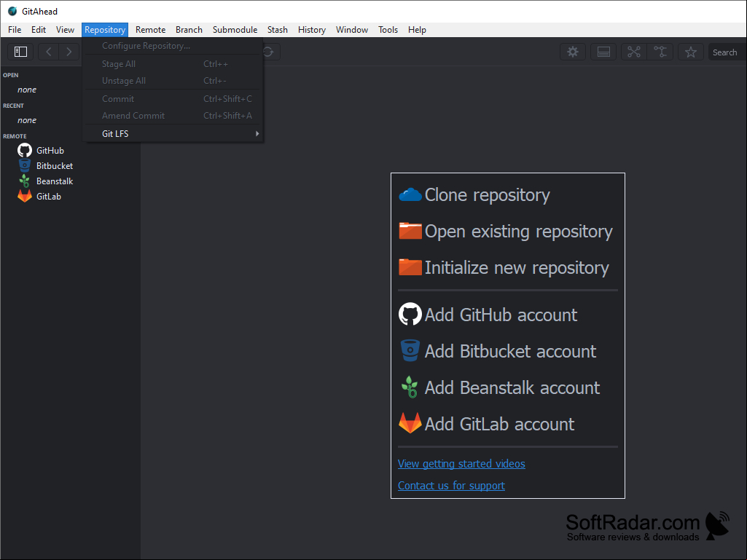Open the File menu
747x560 pixels.
pos(15,30)
